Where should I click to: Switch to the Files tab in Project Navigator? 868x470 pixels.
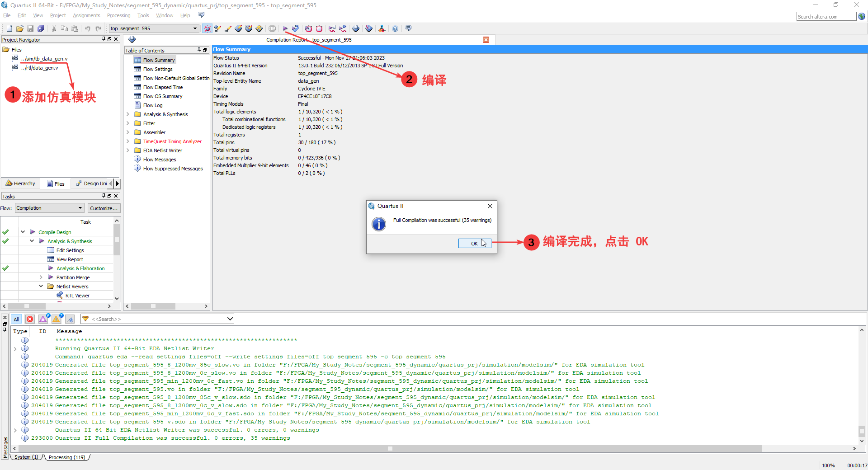(56, 183)
